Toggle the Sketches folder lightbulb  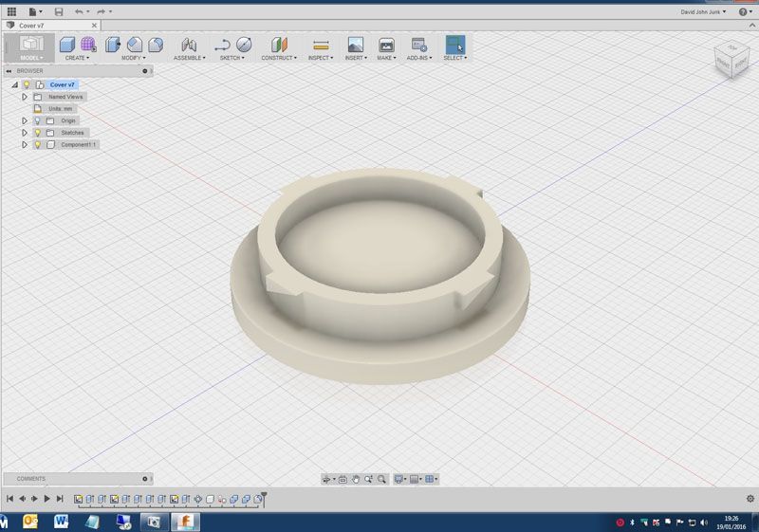tap(38, 133)
